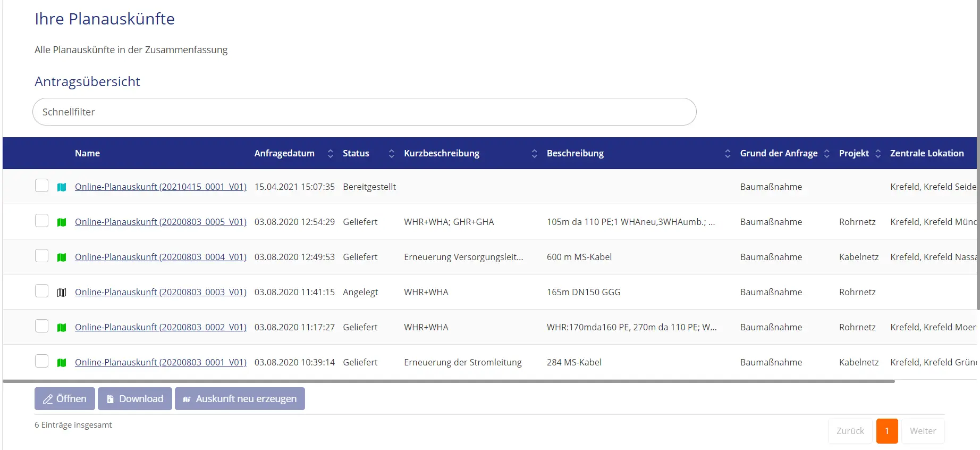Click the horizontal table scrollbar
The height and width of the screenshot is (450, 980).
[x=449, y=381]
